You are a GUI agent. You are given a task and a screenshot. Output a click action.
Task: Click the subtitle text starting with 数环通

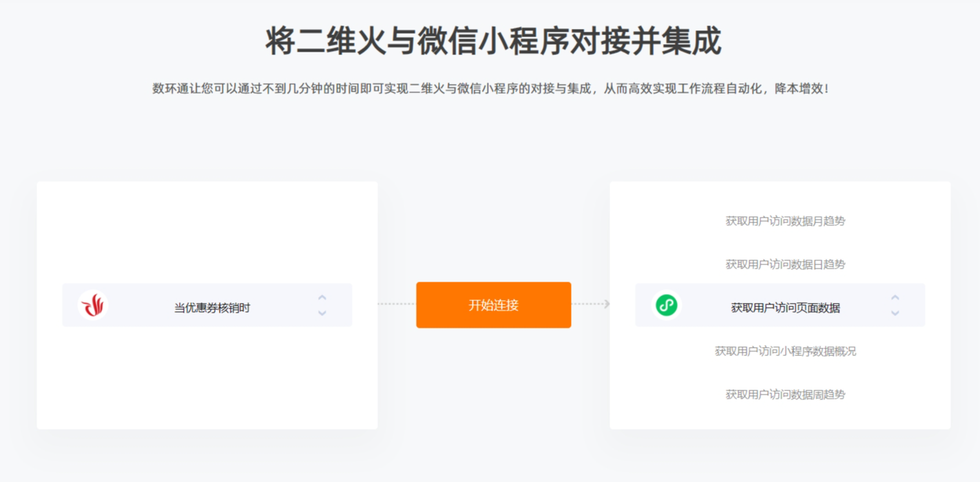(490, 89)
